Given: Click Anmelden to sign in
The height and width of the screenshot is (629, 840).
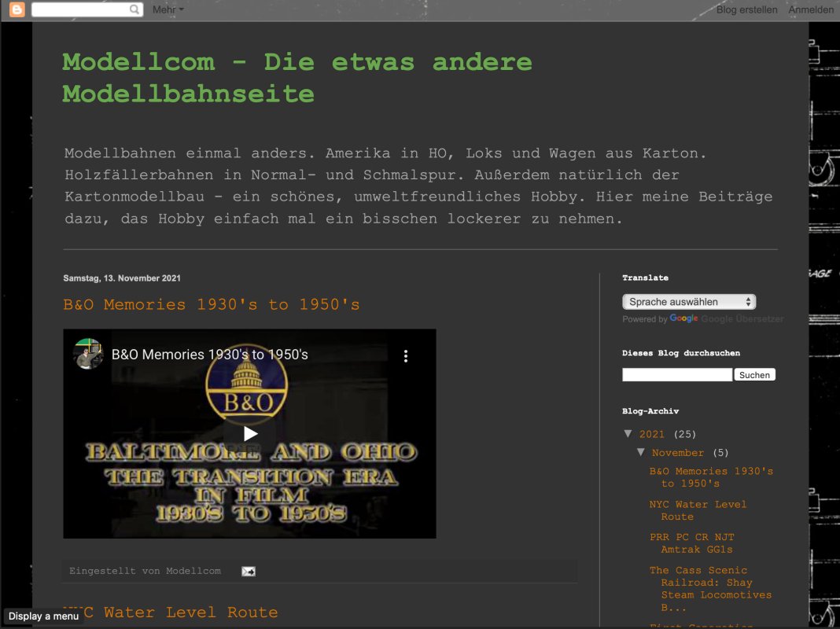Looking at the screenshot, I should pos(811,9).
